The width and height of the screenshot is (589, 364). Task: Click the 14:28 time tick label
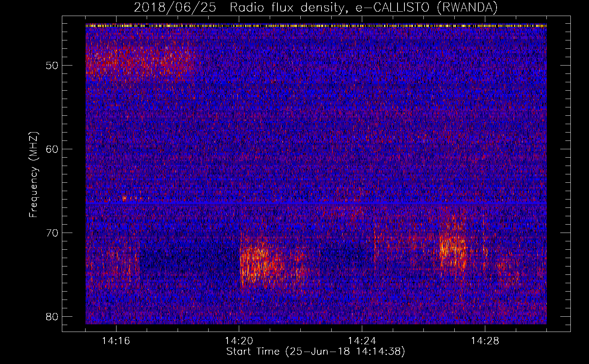[485, 341]
